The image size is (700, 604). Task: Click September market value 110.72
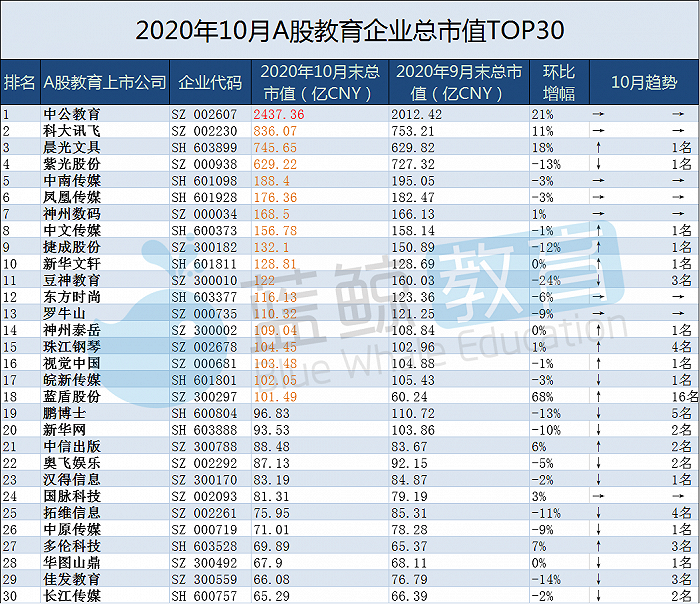pos(413,413)
